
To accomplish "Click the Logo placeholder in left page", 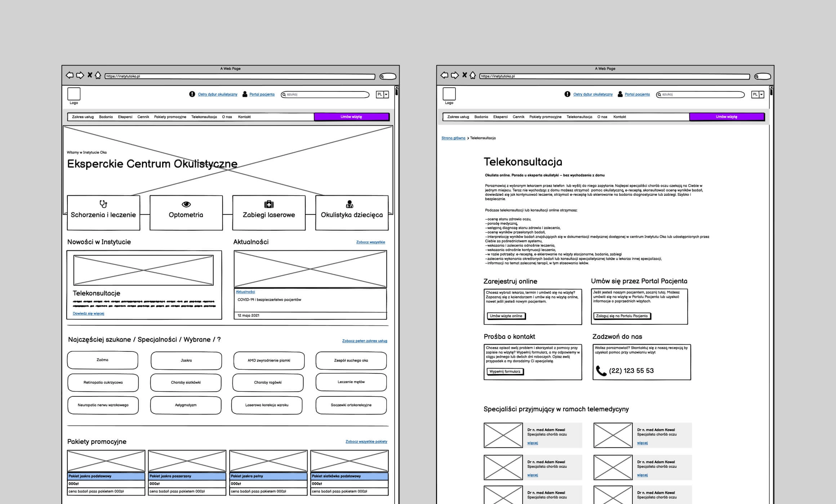I will click(x=74, y=94).
